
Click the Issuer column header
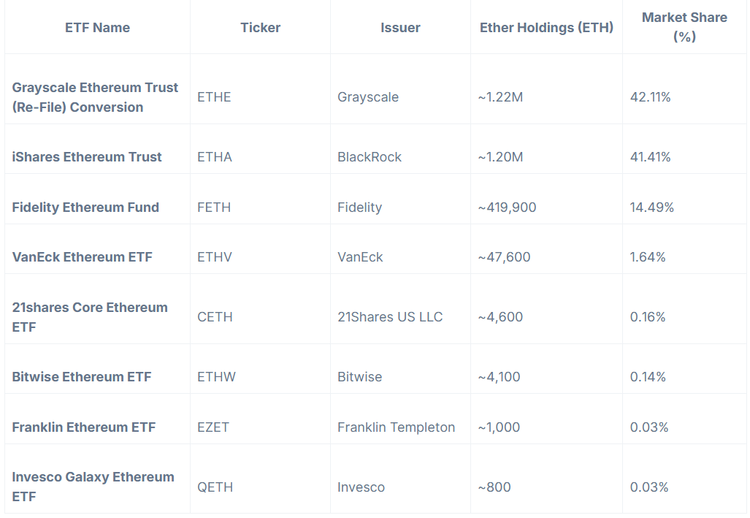[400, 27]
